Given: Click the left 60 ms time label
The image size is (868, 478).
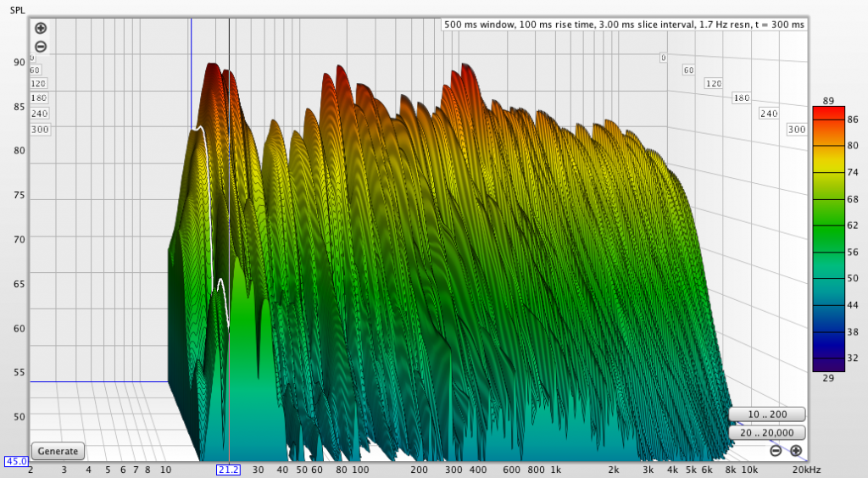Looking at the screenshot, I should point(35,70).
